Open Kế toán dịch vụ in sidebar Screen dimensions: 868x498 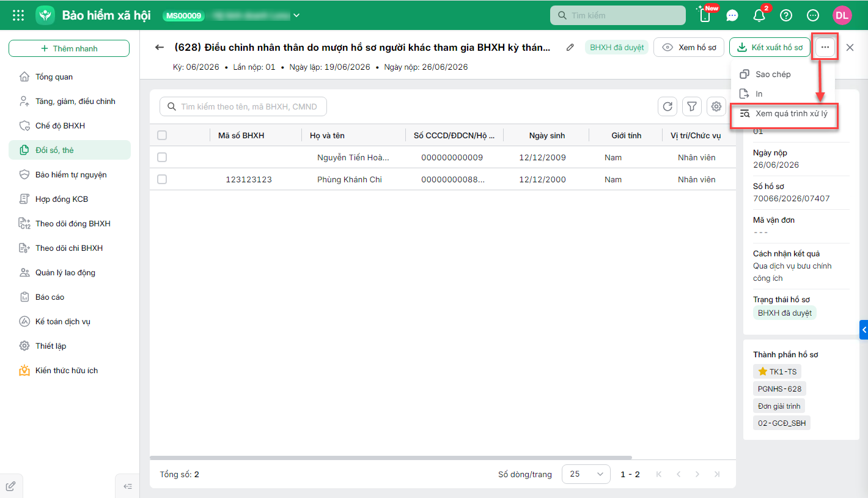pyautogui.click(x=70, y=321)
